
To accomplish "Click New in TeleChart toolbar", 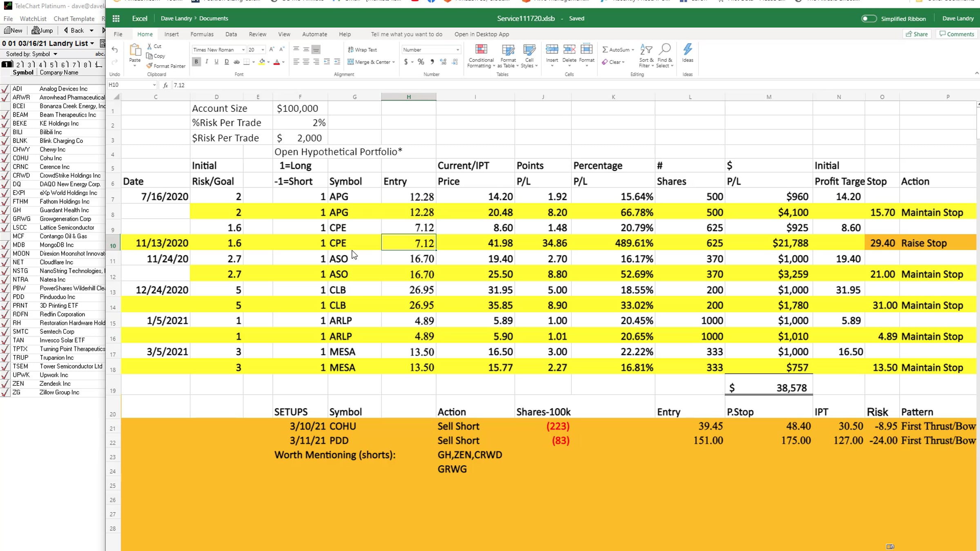I will (x=13, y=30).
